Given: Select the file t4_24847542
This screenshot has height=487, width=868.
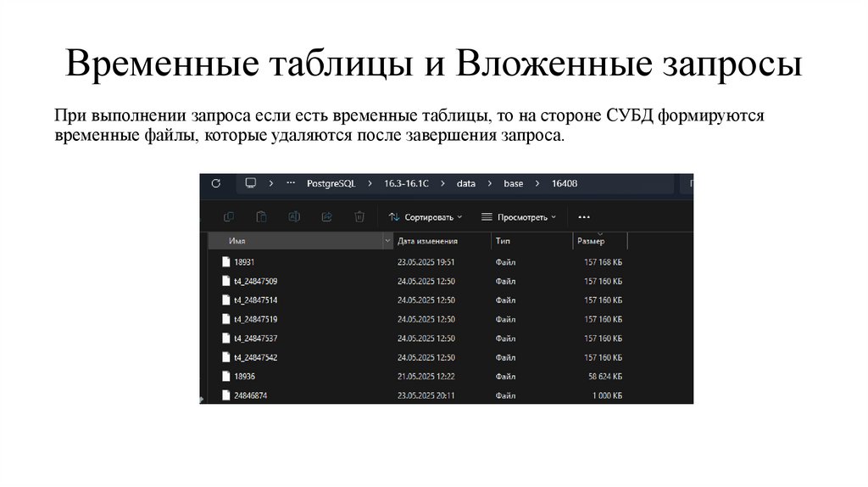Looking at the screenshot, I should tap(255, 357).
